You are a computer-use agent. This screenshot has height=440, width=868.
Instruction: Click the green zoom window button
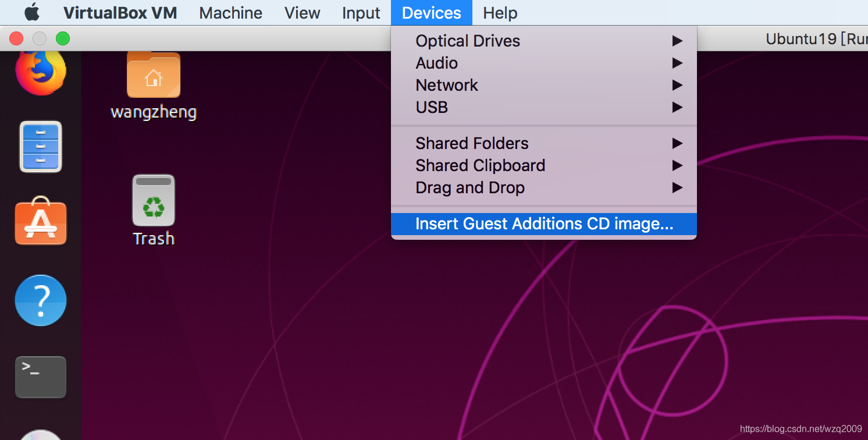tap(63, 38)
